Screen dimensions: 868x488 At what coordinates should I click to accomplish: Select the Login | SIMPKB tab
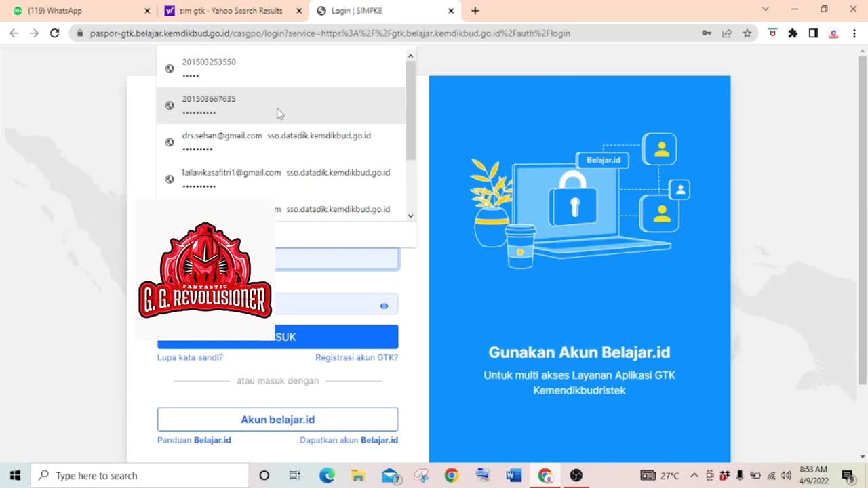[385, 11]
